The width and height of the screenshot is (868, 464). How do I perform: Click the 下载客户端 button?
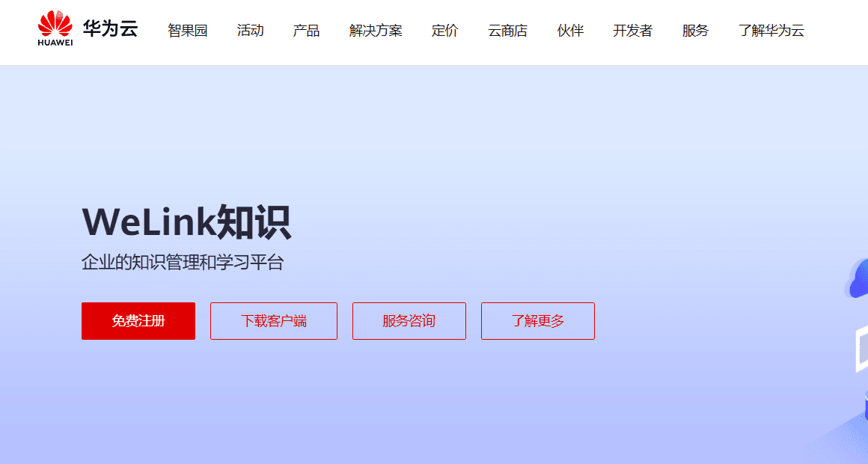[x=273, y=321]
